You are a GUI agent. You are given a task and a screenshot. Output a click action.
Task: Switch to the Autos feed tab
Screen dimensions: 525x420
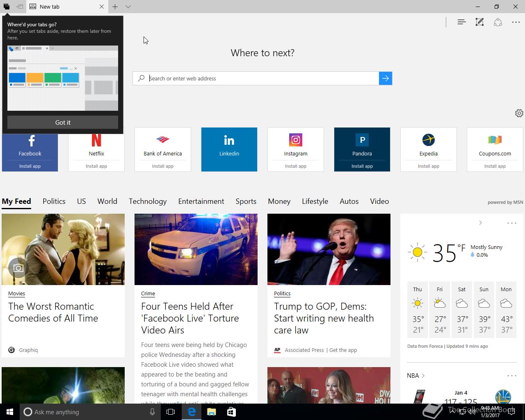point(349,201)
